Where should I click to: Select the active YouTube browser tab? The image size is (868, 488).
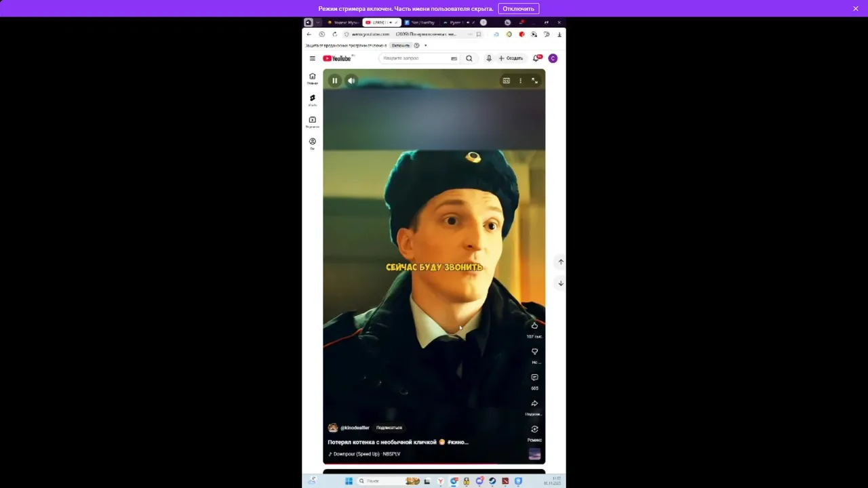[382, 22]
